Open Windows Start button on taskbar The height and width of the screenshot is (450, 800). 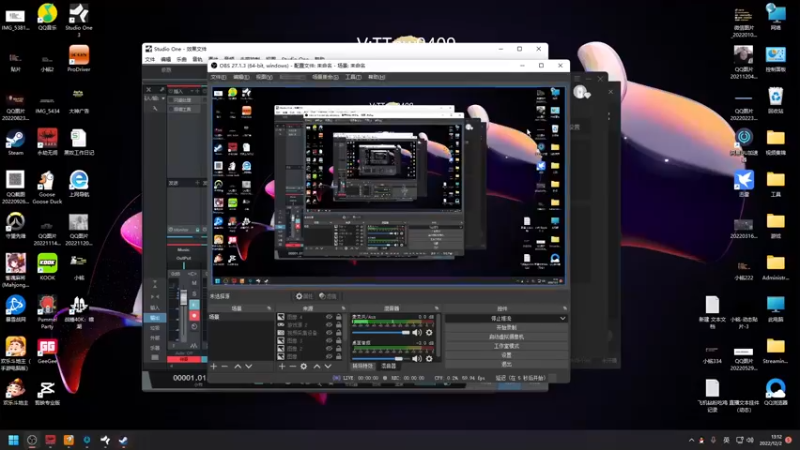(x=14, y=440)
